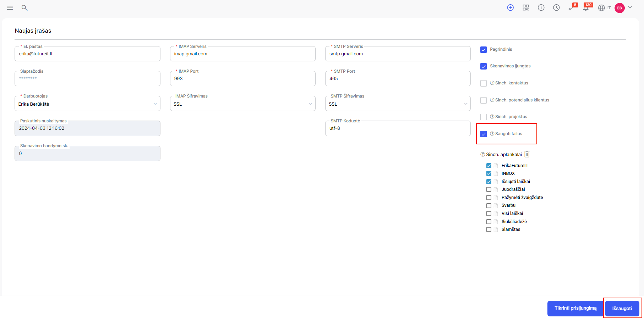
Task: Click the Juodraščiai folder file icon
Action: click(x=496, y=190)
